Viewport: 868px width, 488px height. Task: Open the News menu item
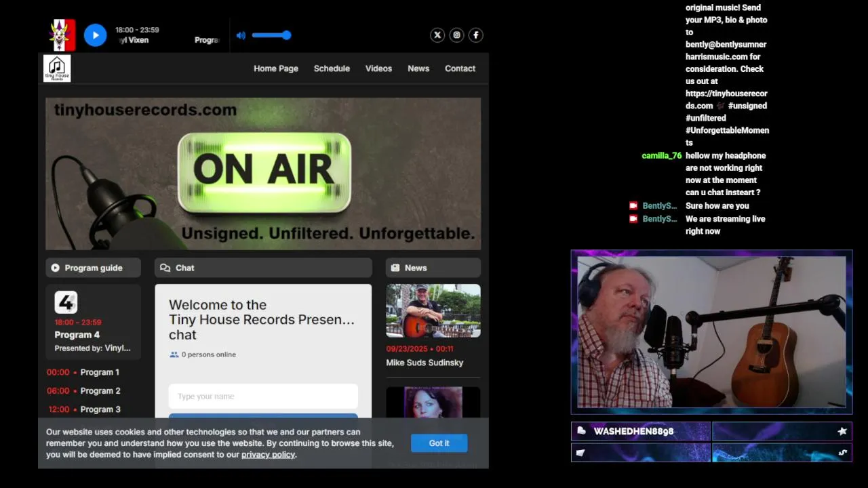tap(418, 68)
